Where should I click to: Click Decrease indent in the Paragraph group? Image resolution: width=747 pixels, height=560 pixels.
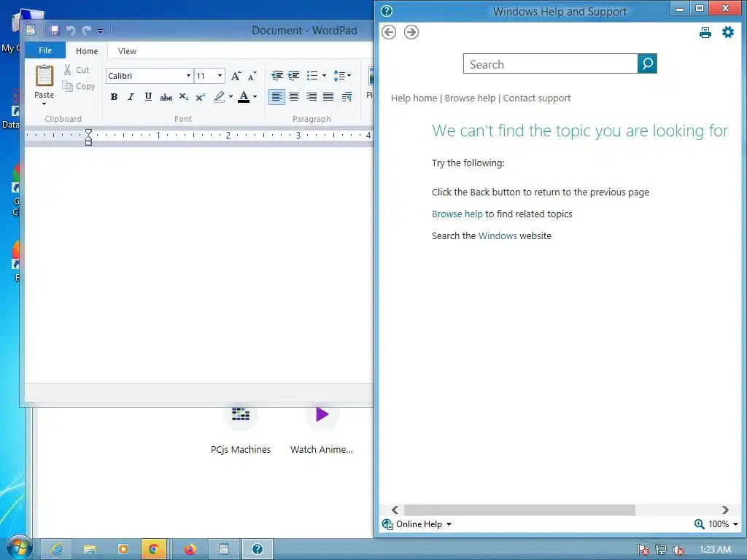click(x=276, y=75)
